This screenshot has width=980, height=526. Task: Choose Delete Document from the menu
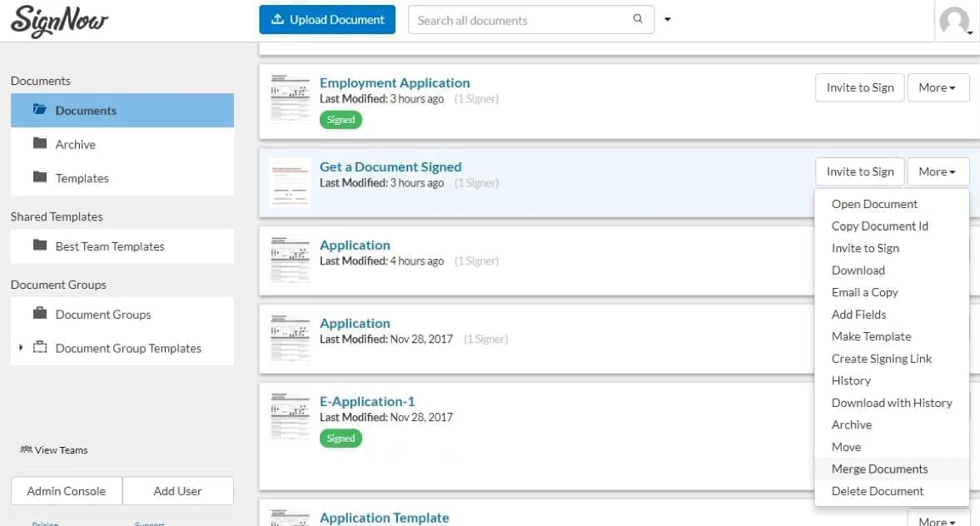[x=878, y=491]
